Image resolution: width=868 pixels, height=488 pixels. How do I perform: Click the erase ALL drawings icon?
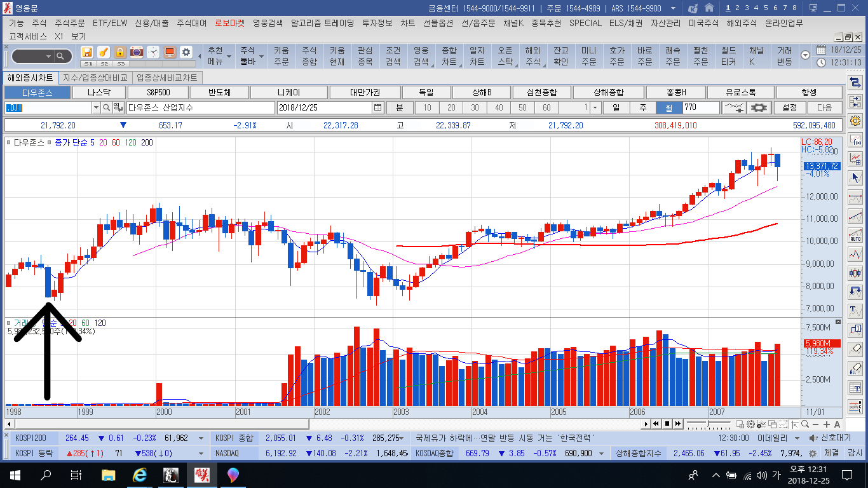coord(855,368)
